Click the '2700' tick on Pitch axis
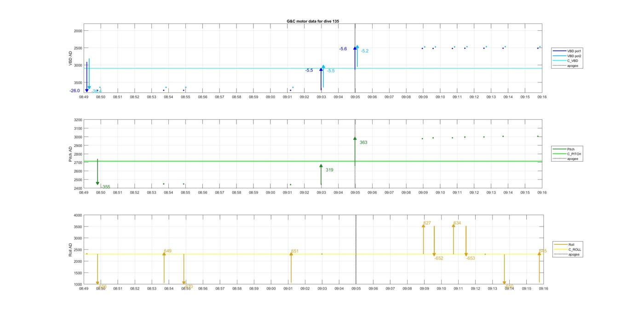 [78, 163]
